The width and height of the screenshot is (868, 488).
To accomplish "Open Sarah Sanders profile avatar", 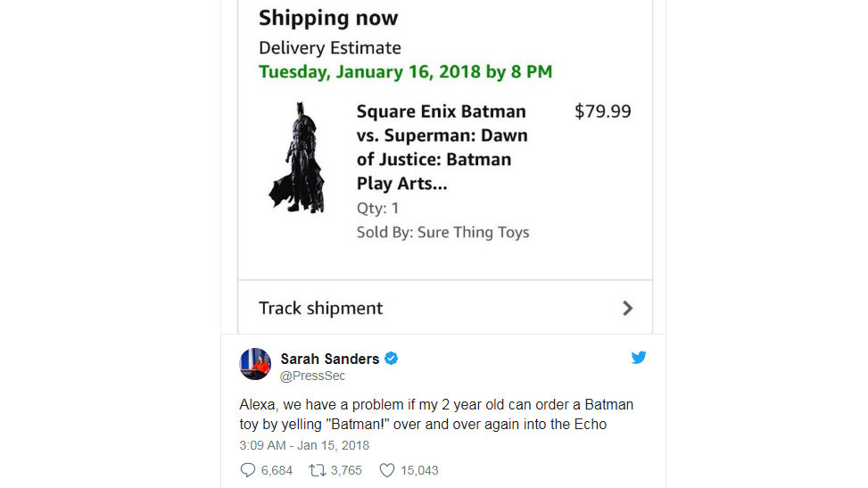I will 255,364.
